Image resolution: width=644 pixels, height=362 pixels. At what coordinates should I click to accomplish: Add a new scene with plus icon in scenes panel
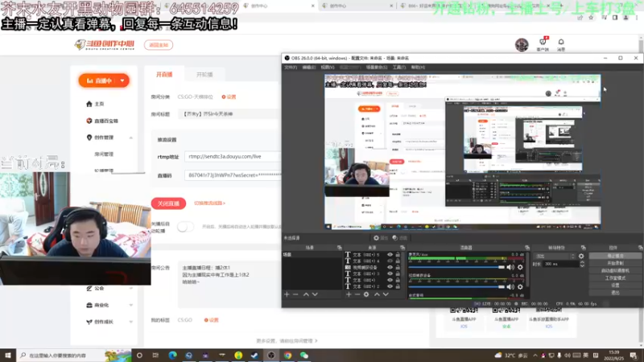(x=287, y=294)
